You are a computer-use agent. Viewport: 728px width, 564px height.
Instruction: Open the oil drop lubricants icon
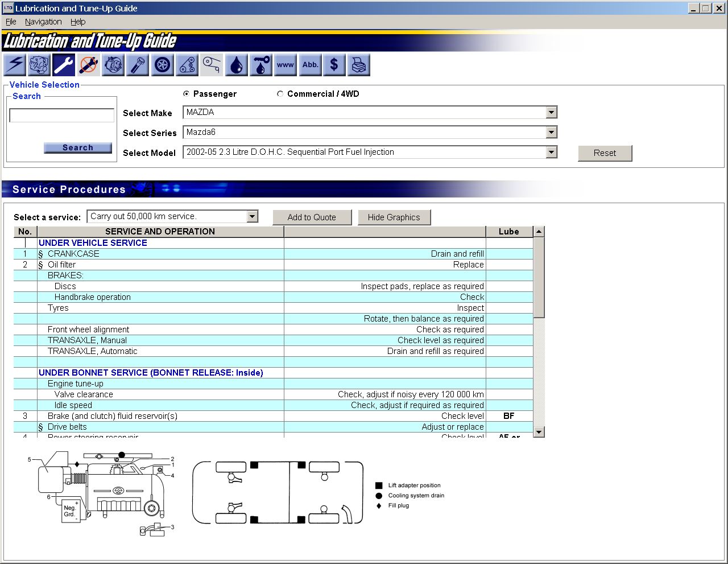[236, 65]
